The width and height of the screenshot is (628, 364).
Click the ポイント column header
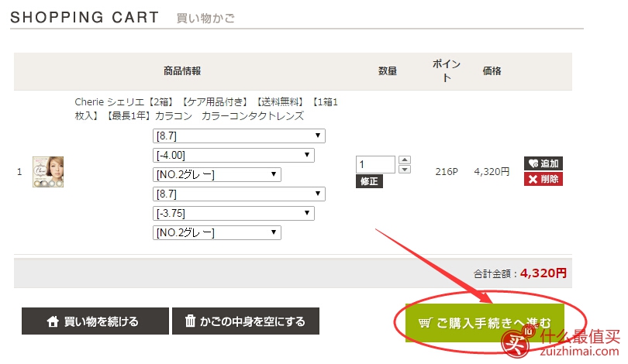coord(447,70)
